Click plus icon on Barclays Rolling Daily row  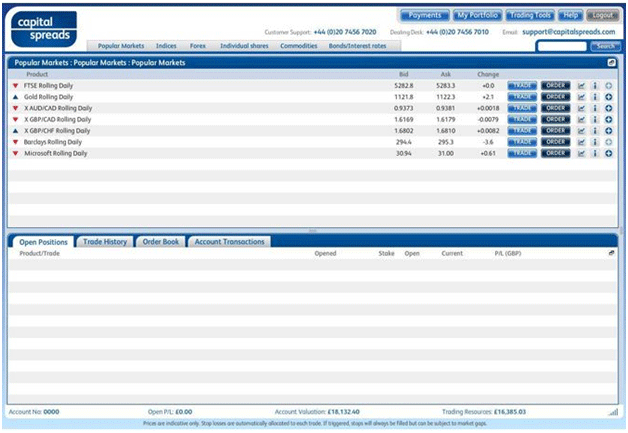[x=609, y=142]
